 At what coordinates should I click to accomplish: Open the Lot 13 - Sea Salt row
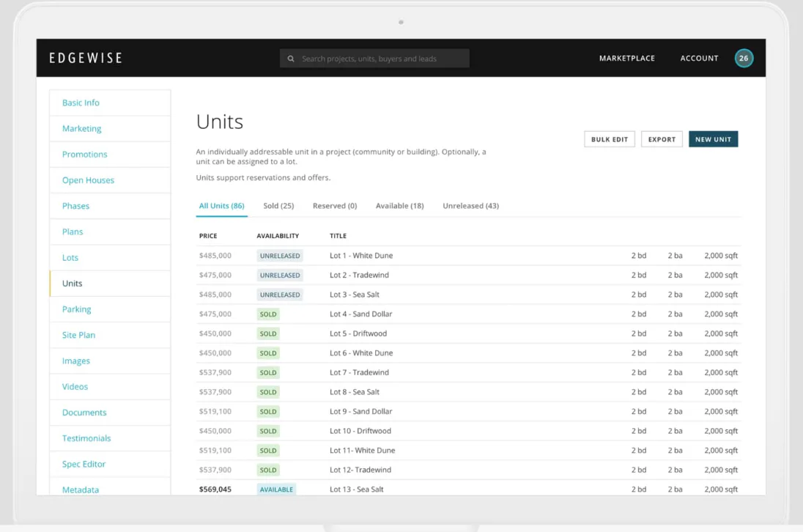(x=468, y=489)
